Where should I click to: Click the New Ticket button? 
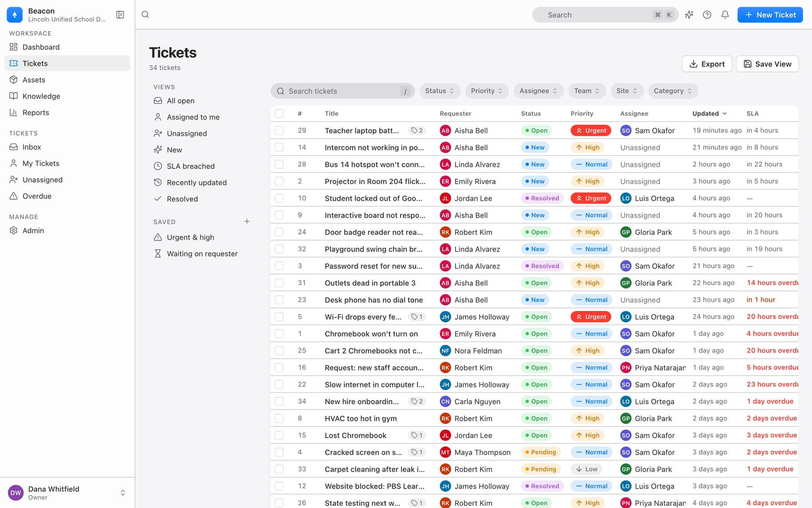[x=770, y=15]
